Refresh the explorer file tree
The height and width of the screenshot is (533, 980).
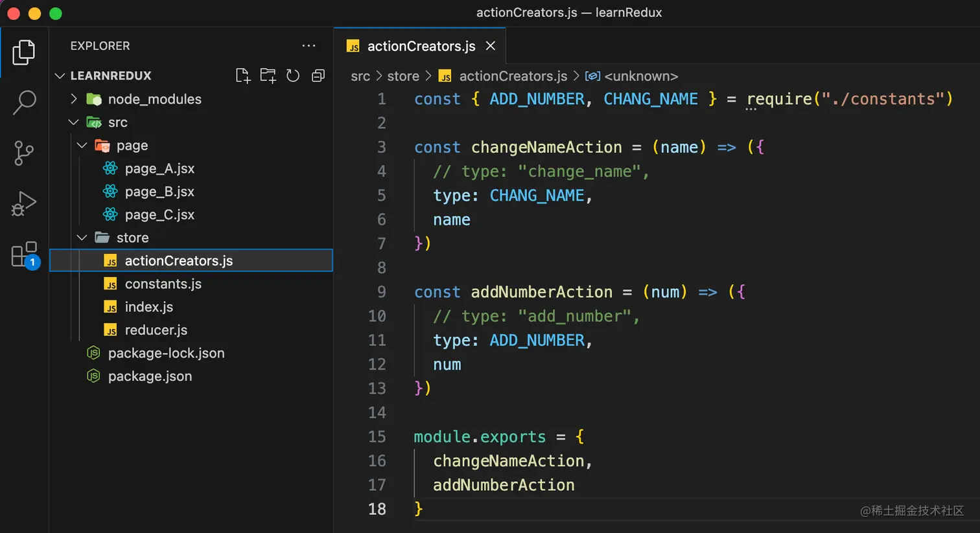[293, 76]
